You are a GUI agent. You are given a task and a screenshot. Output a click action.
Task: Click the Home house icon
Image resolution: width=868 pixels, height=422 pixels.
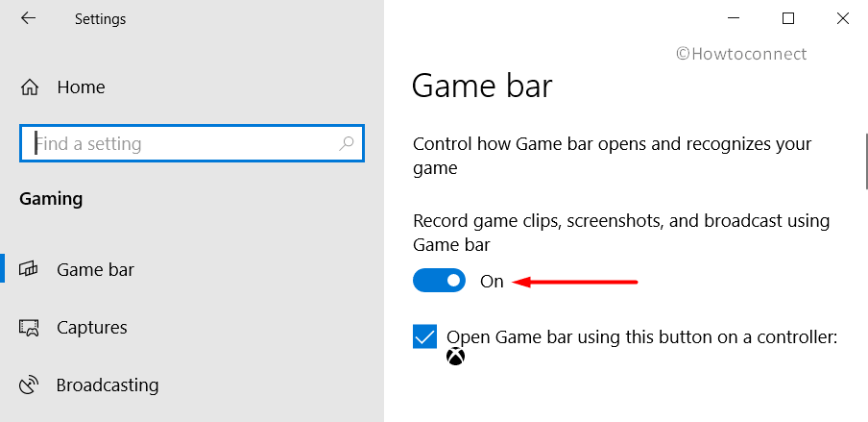tap(30, 87)
